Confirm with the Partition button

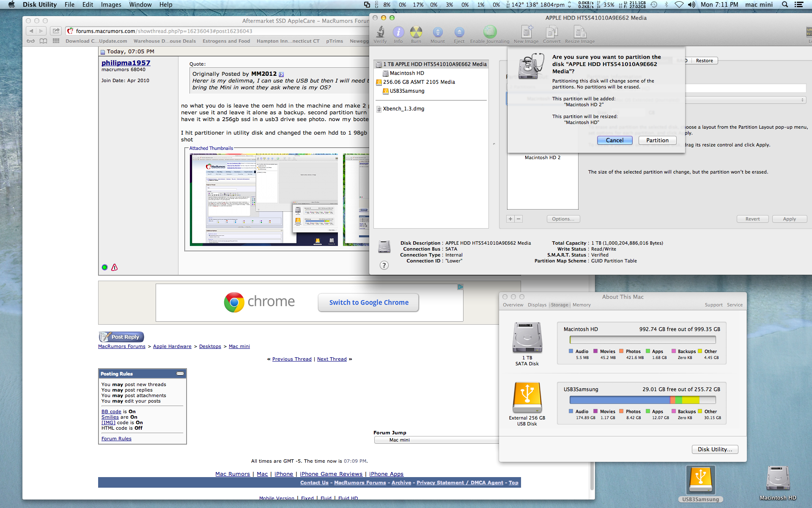coord(657,140)
